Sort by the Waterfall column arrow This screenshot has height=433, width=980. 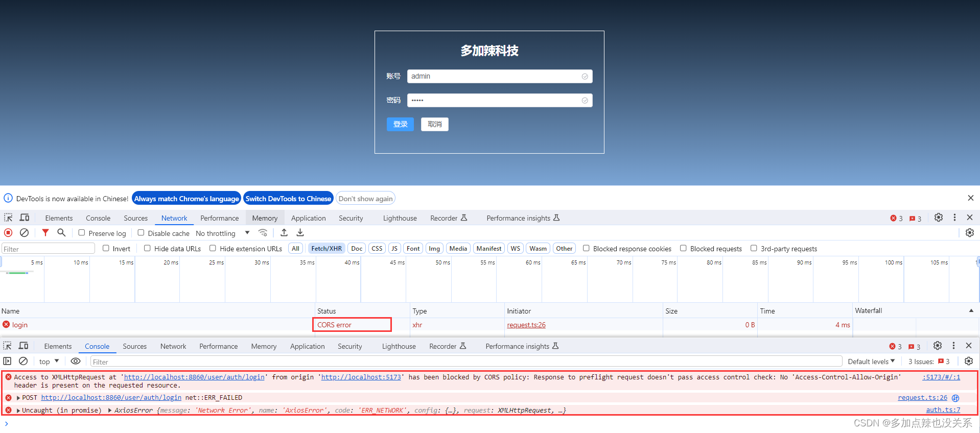[x=971, y=310]
